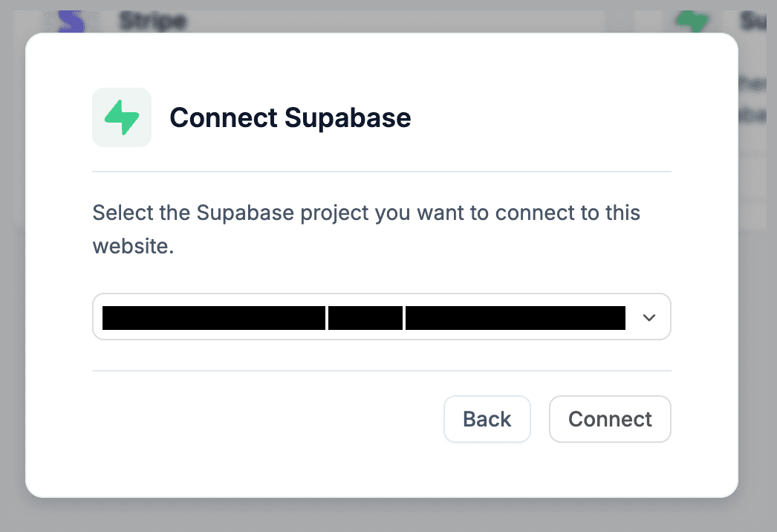This screenshot has width=777, height=532.
Task: Click the Back button
Action: pos(487,418)
